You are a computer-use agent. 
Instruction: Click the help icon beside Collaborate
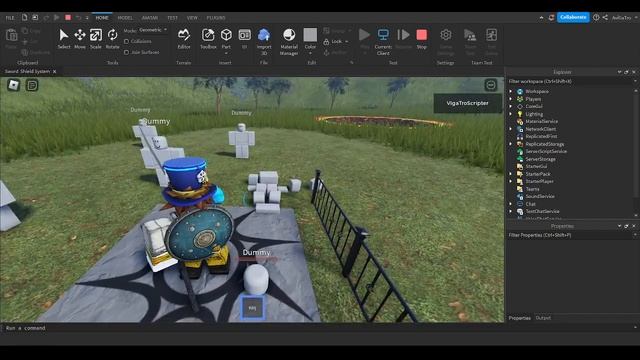(596, 18)
